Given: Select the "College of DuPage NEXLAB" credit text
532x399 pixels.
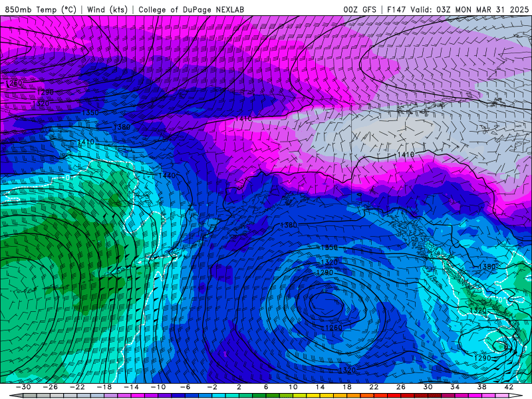Looking at the screenshot, I should [x=191, y=9].
